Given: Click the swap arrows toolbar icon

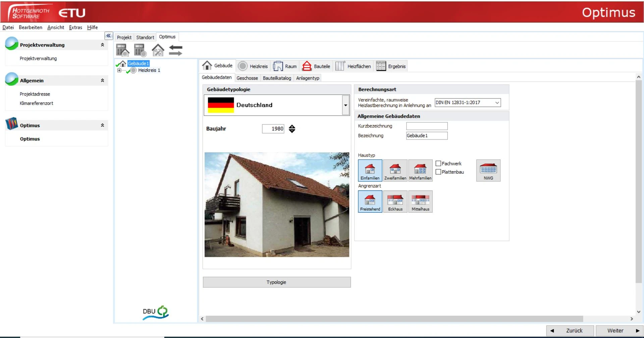Looking at the screenshot, I should (175, 50).
